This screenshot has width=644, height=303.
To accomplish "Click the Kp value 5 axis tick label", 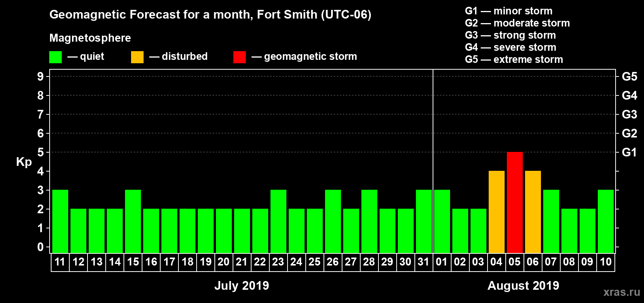I will 41,152.
